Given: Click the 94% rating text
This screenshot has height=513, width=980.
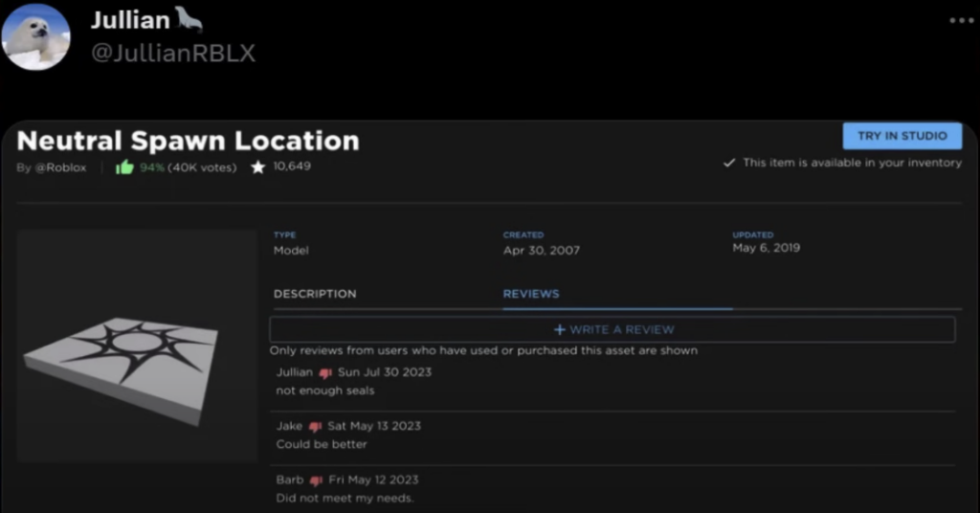Looking at the screenshot, I should click(152, 167).
